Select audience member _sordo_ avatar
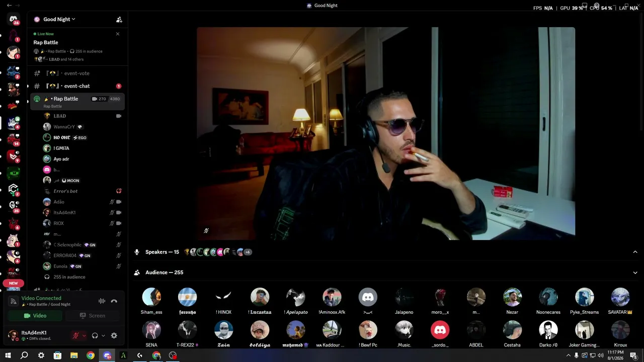This screenshot has width=644, height=362. click(x=440, y=330)
